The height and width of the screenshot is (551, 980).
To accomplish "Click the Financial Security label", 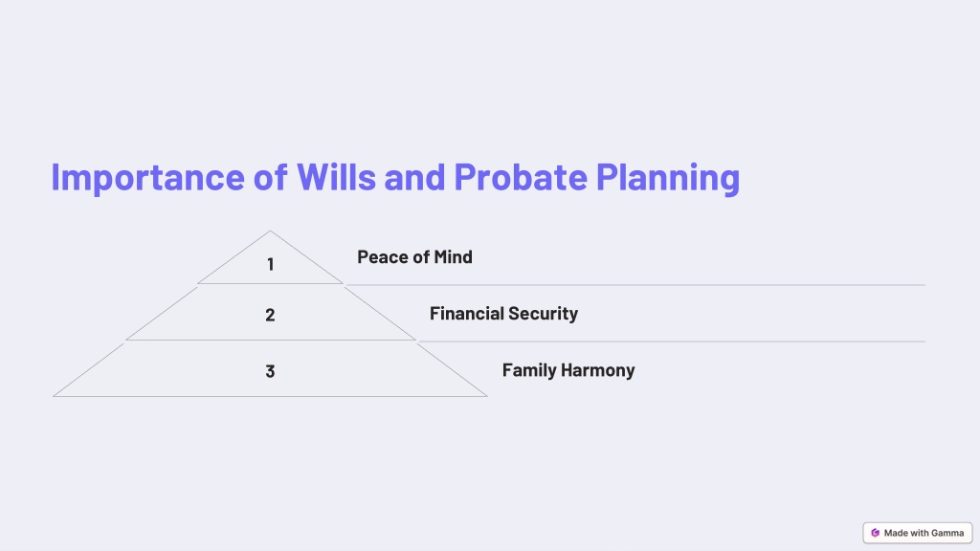I will [503, 314].
